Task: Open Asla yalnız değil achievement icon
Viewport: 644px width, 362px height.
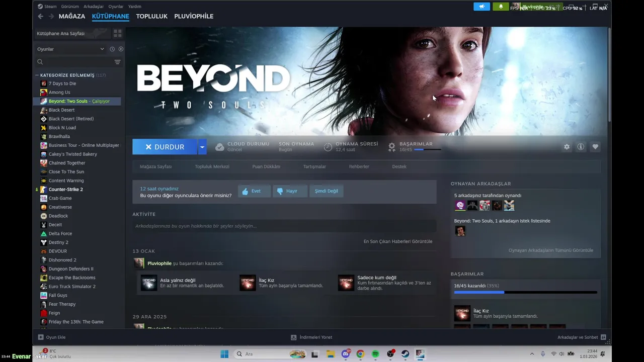Action: click(149, 283)
